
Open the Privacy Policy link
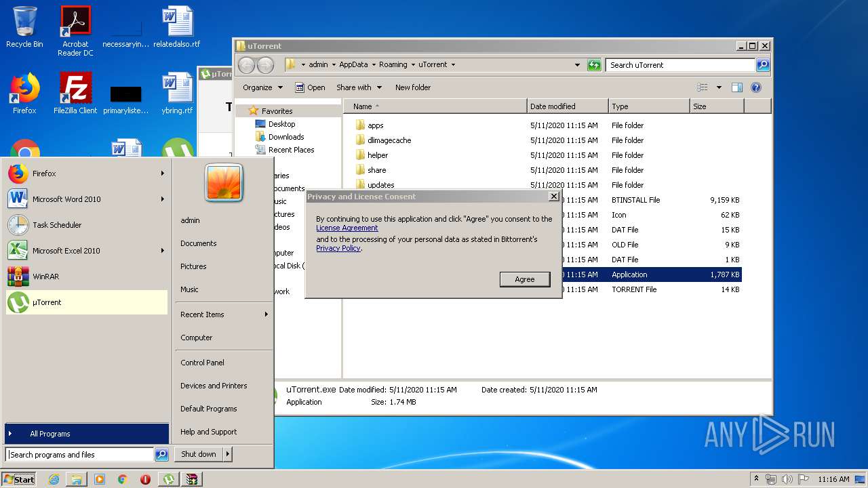(338, 248)
